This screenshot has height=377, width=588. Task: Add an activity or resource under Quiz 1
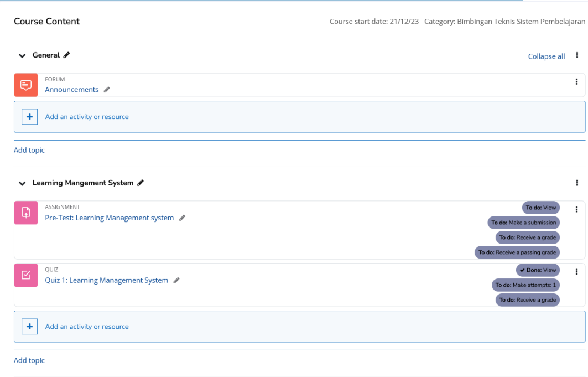point(87,327)
